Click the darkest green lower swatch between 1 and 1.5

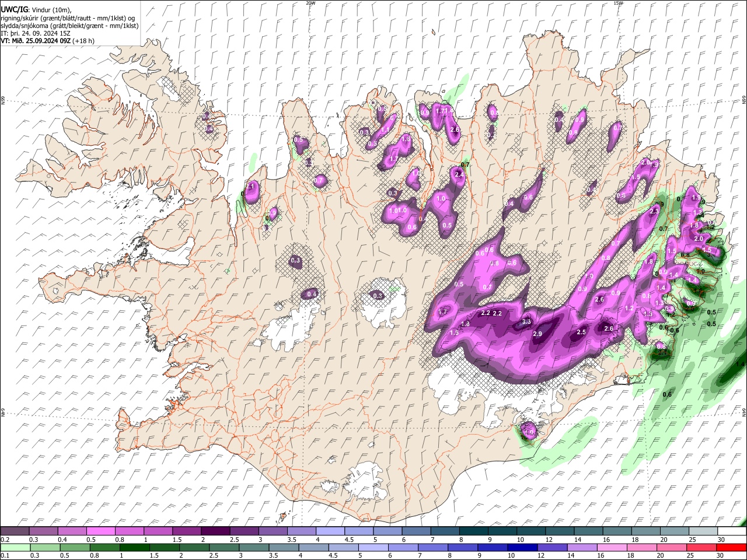pos(135,547)
